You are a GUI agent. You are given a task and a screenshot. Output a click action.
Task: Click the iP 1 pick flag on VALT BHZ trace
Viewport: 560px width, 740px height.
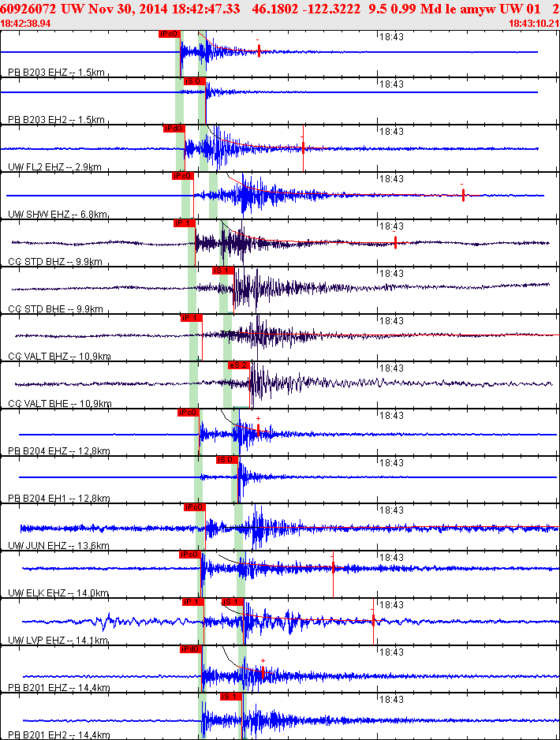(x=191, y=318)
